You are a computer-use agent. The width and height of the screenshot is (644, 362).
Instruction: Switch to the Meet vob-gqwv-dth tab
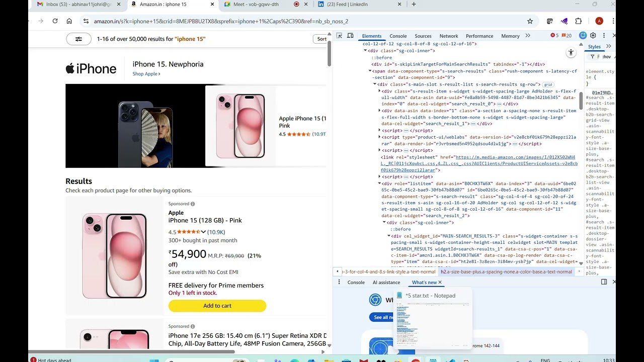point(257,4)
